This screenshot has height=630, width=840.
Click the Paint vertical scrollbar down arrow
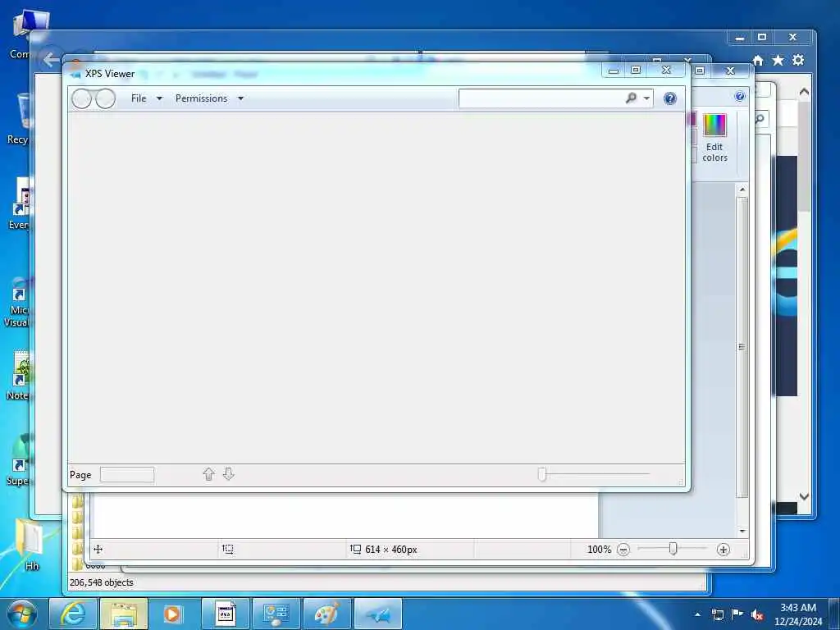coord(742,531)
